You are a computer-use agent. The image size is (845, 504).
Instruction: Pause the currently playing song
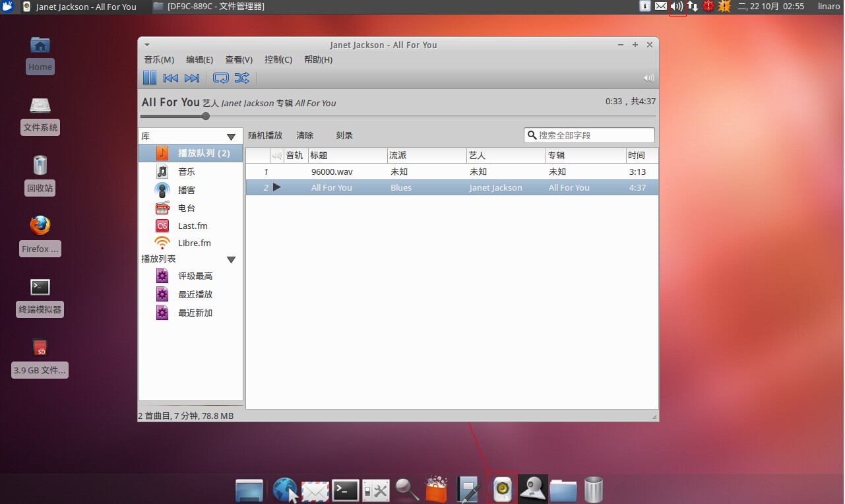pos(150,78)
